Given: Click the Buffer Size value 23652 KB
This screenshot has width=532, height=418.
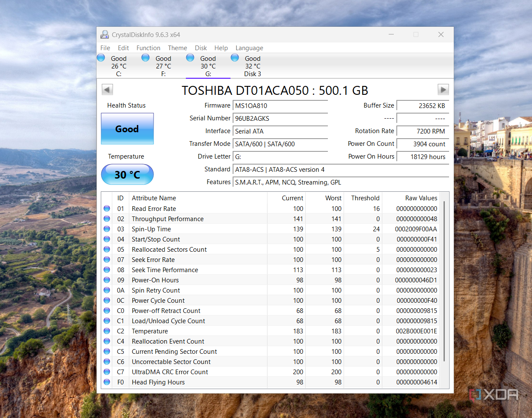Looking at the screenshot, I should [x=423, y=105].
